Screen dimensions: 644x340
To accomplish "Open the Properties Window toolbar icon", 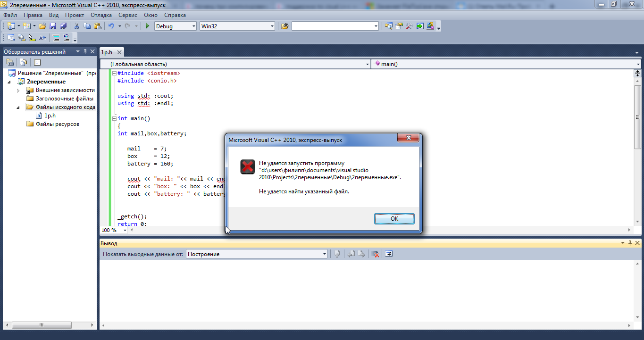I will pos(399,26).
